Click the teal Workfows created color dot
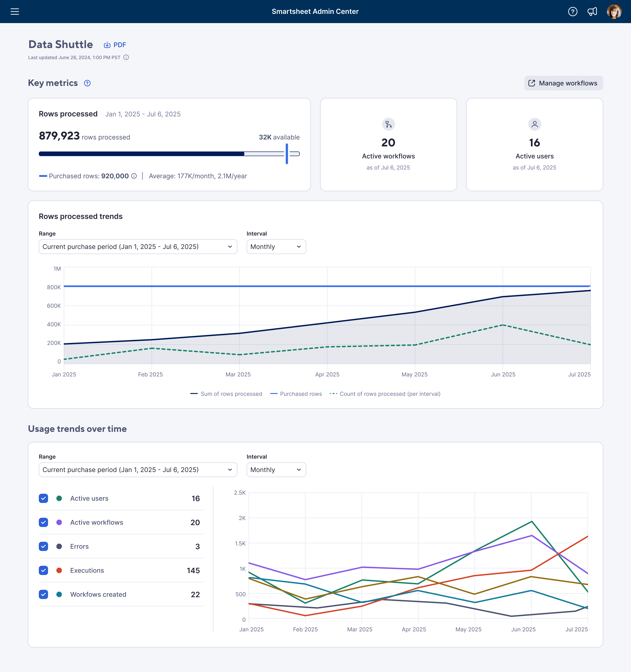This screenshot has width=631, height=672. pyautogui.click(x=59, y=594)
